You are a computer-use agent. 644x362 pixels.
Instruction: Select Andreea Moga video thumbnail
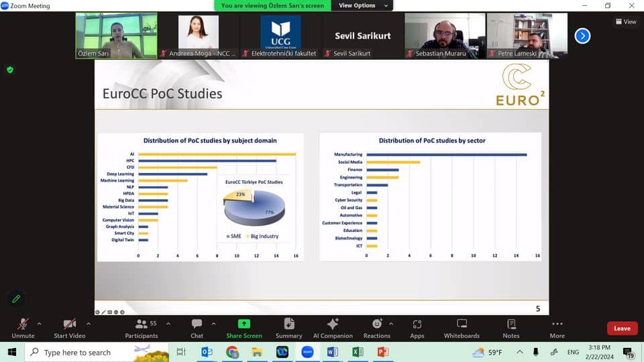click(199, 36)
